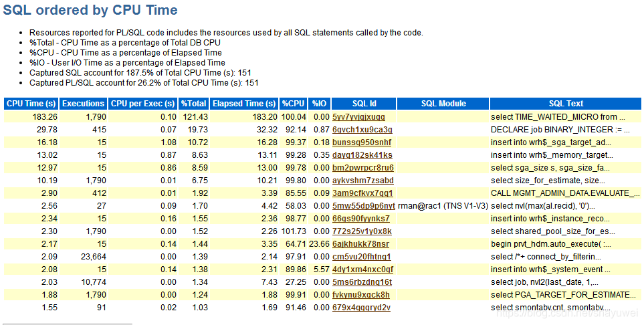The image size is (644, 325).
Task: Click the 32.32 Elapsed Time value
Action: click(267, 130)
